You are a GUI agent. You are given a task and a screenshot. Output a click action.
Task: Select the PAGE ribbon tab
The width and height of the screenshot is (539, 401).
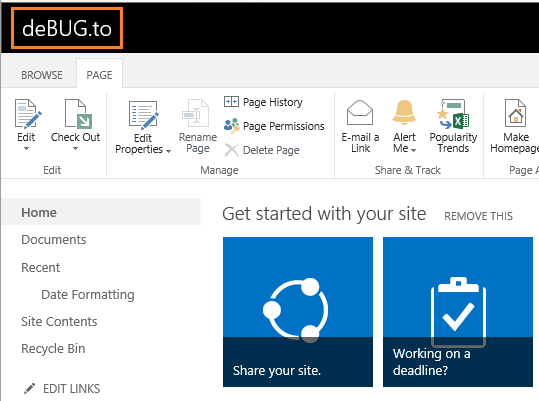99,75
